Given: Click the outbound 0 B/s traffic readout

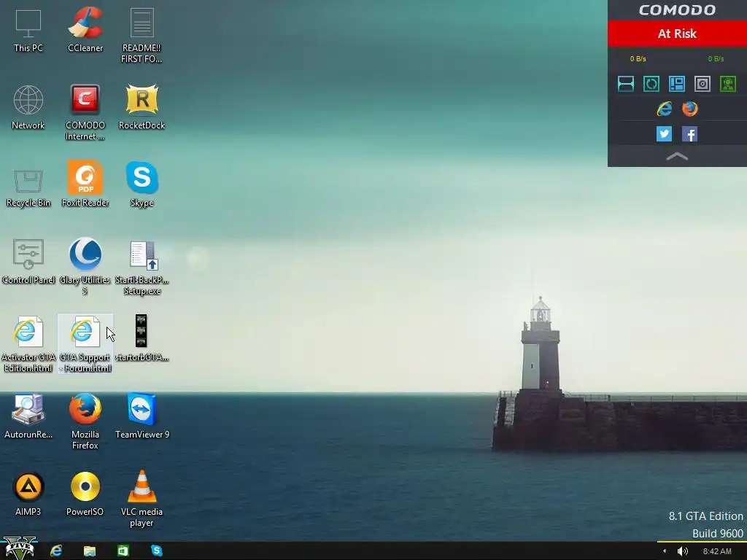Looking at the screenshot, I should [x=638, y=58].
